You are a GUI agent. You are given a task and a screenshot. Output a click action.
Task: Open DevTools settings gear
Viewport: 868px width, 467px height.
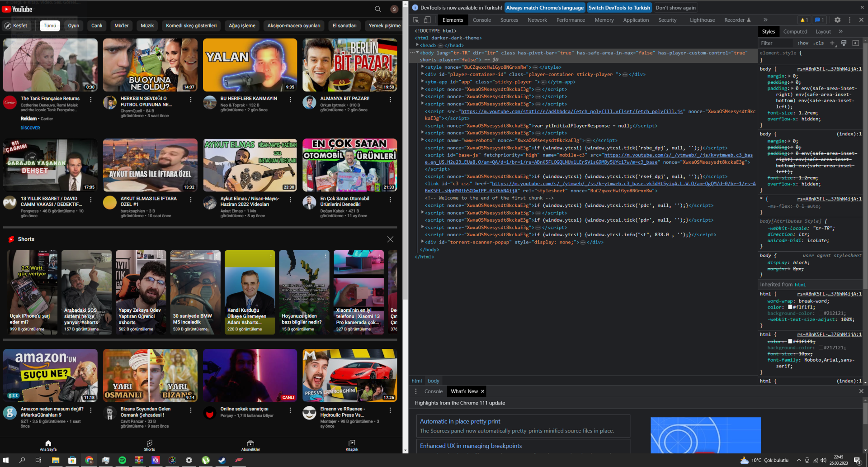[837, 20]
